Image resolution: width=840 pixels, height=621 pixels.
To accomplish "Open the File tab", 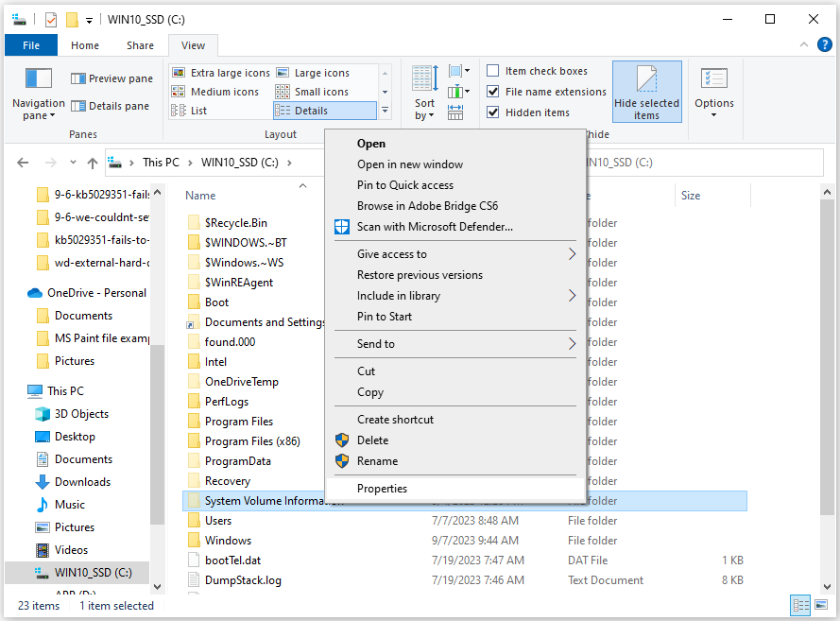I will tap(31, 45).
